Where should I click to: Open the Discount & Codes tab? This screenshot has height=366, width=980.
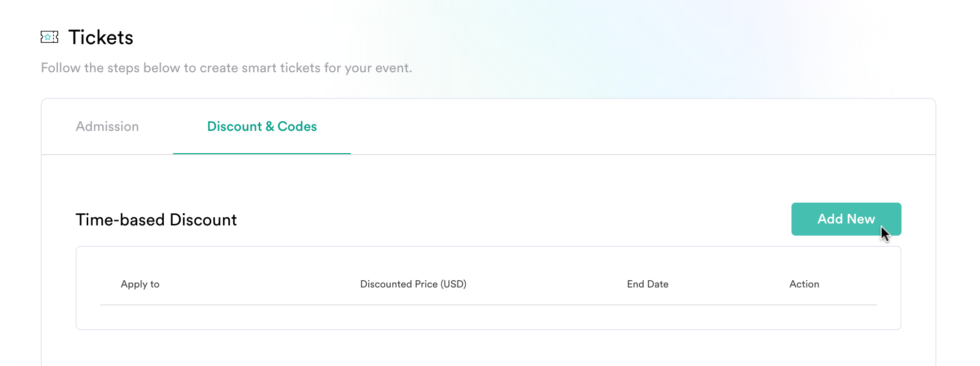262,127
